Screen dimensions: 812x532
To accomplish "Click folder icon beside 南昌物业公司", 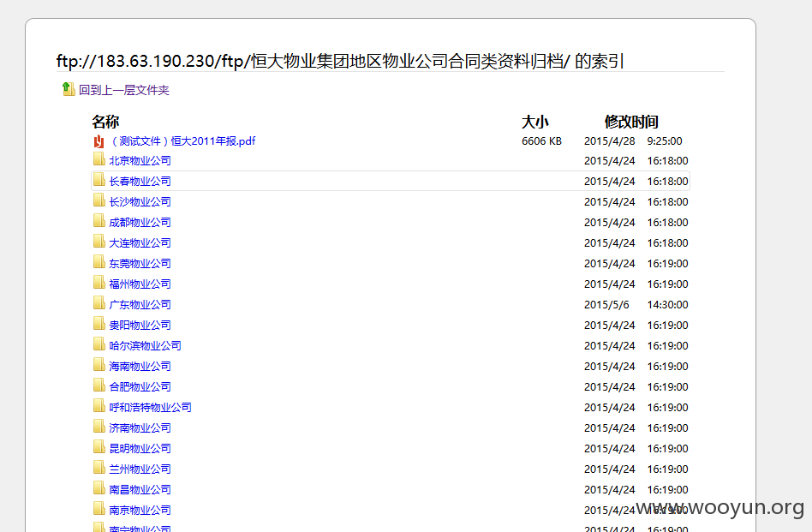I will [x=99, y=487].
